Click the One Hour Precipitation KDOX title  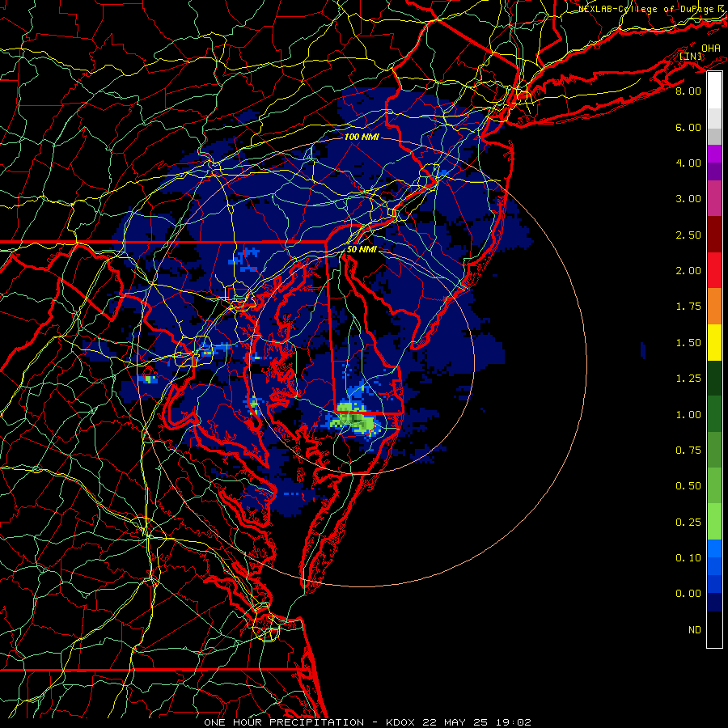[367, 722]
